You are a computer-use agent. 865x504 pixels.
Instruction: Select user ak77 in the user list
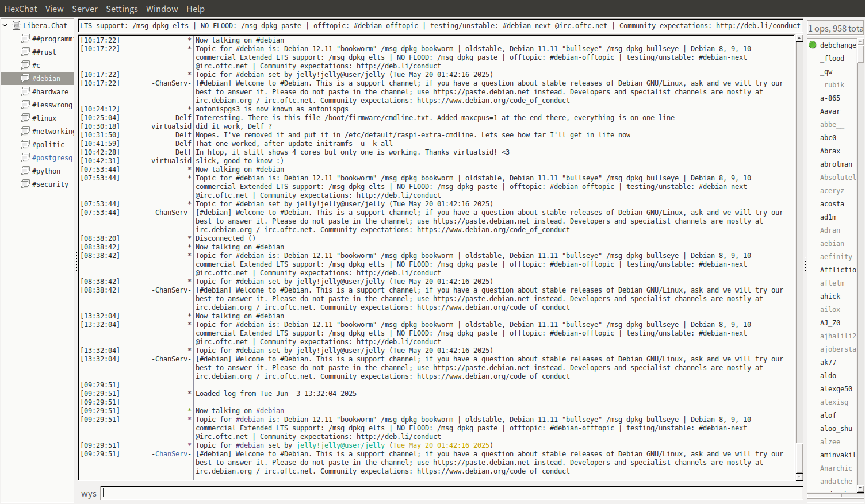(828, 362)
